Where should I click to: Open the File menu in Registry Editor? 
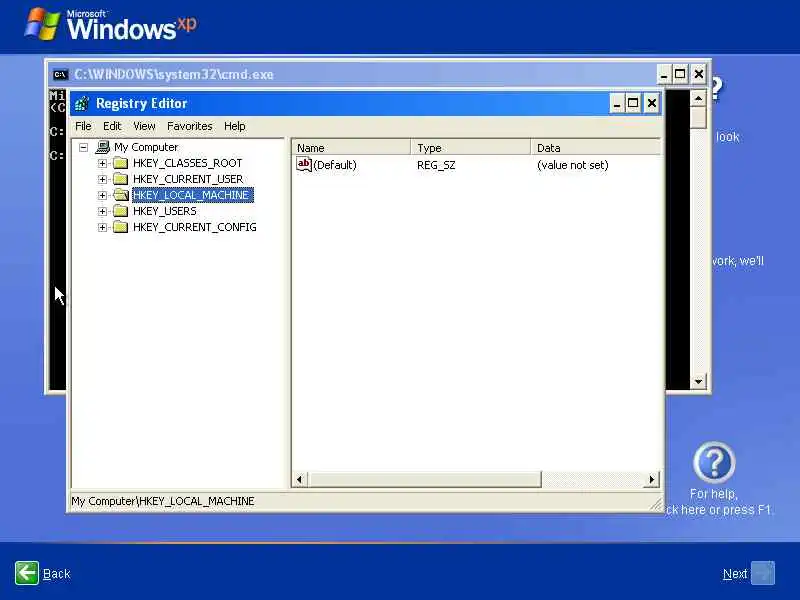point(83,126)
